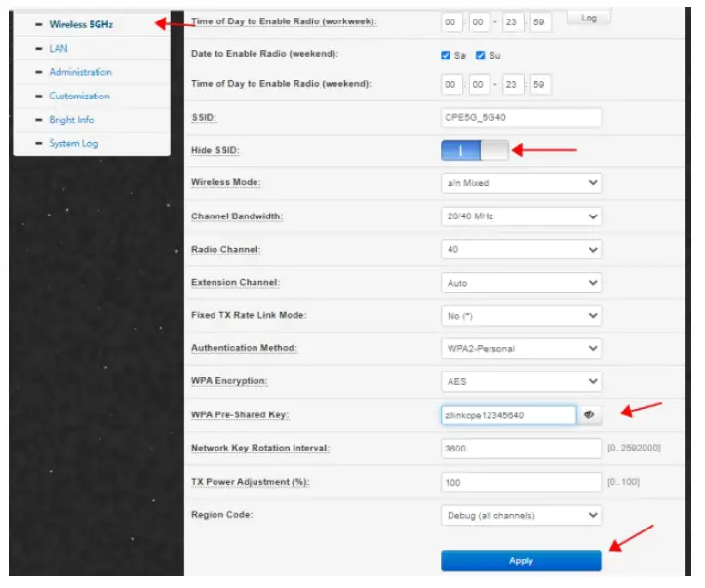
Task: Click the Time of Day to Enable Radio (workweek) label
Action: tap(284, 21)
